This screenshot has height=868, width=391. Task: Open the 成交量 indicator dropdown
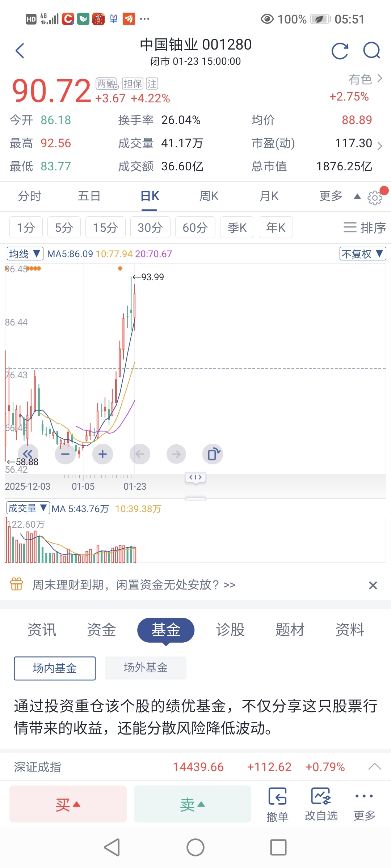(x=28, y=508)
